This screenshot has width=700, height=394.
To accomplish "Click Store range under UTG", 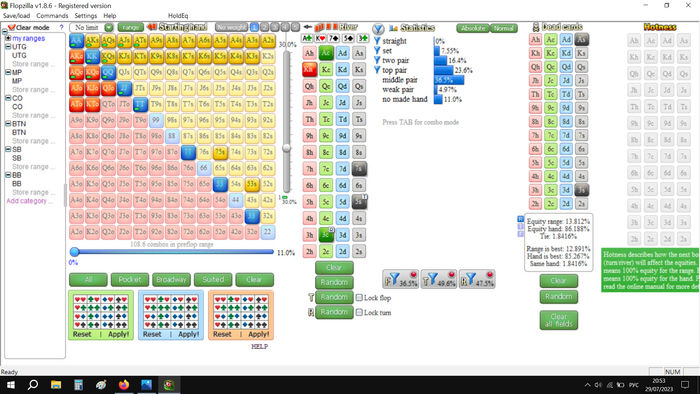I will tap(33, 64).
